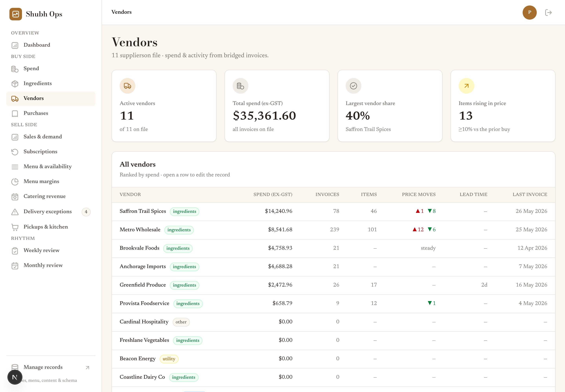
Task: Click the INVOICES column header
Action: click(x=327, y=194)
